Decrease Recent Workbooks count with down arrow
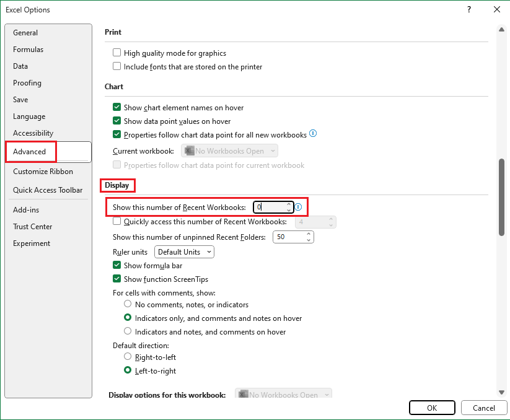This screenshot has height=420, width=510. pyautogui.click(x=289, y=210)
